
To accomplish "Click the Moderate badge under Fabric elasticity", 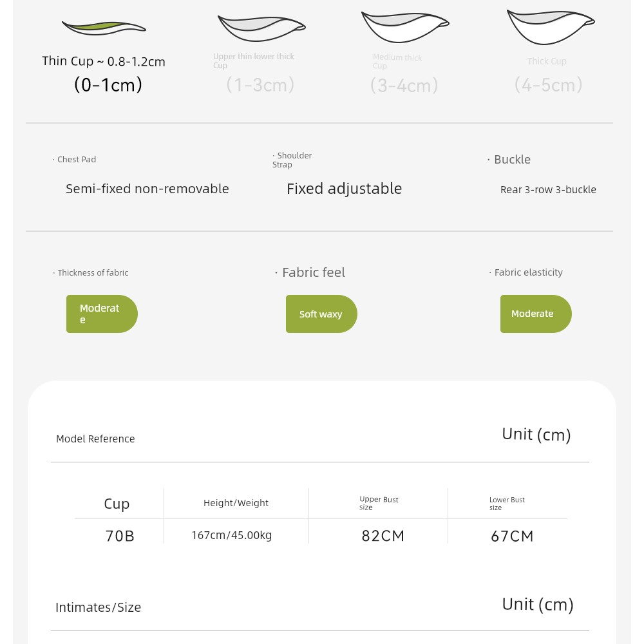I will pos(536,314).
